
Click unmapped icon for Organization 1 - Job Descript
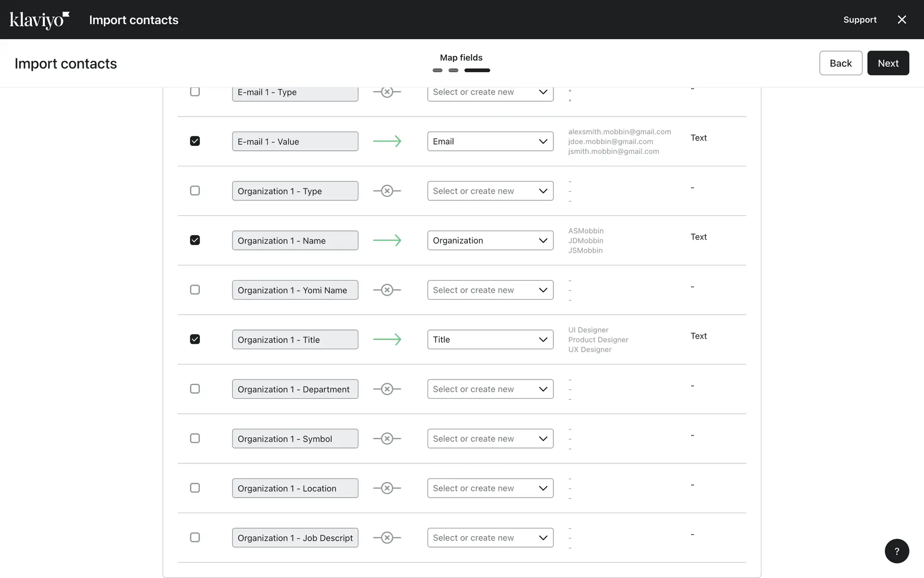(x=387, y=538)
